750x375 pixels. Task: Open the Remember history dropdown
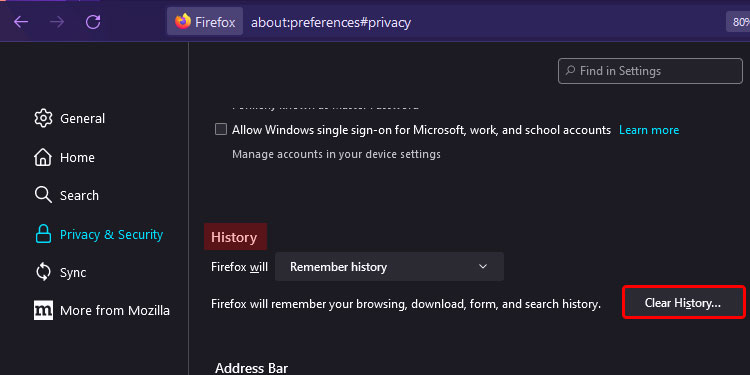(389, 266)
